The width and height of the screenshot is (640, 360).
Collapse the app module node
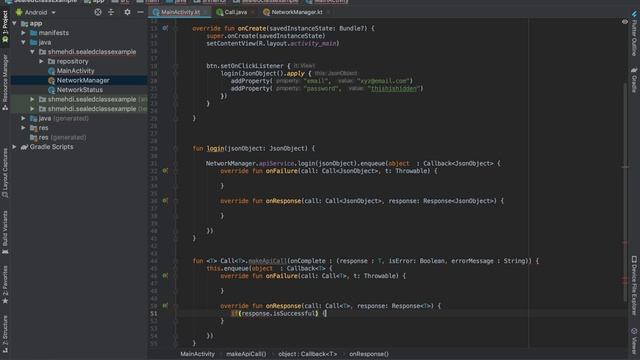(15, 24)
